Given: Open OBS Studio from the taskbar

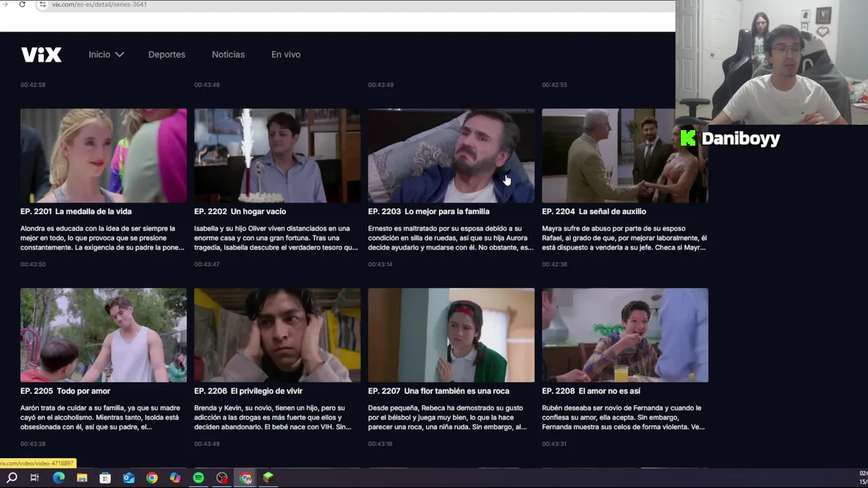Looking at the screenshot, I should tap(222, 478).
